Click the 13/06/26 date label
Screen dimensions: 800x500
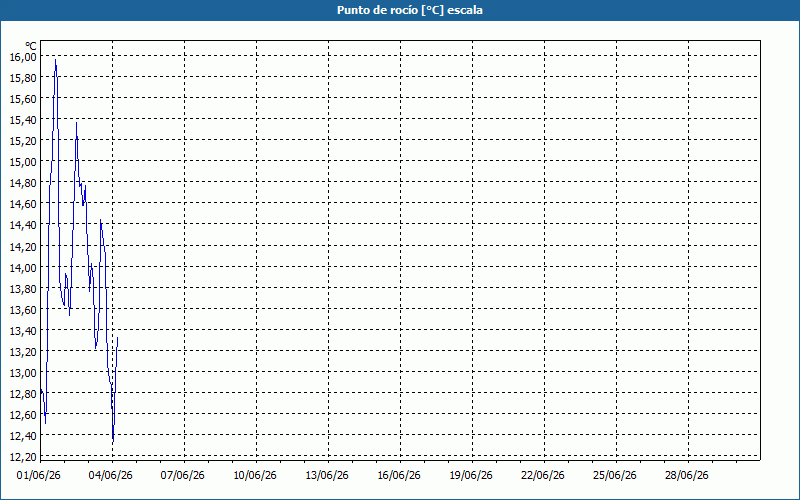327,476
